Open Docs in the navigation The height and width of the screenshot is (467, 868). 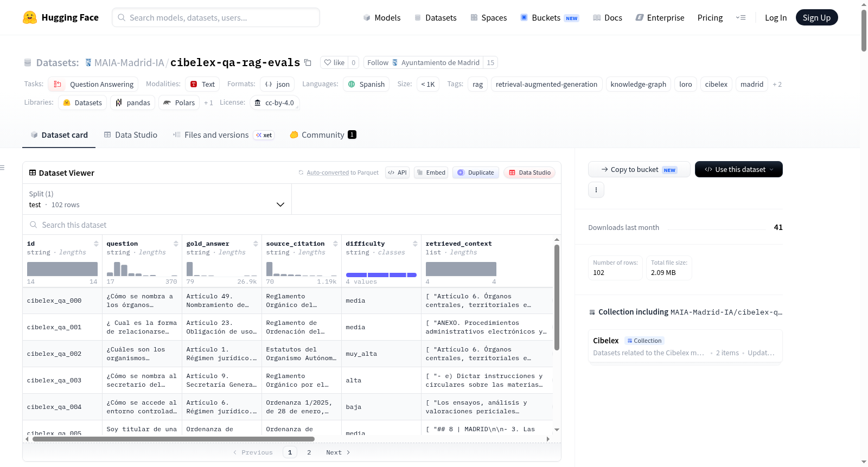608,17
